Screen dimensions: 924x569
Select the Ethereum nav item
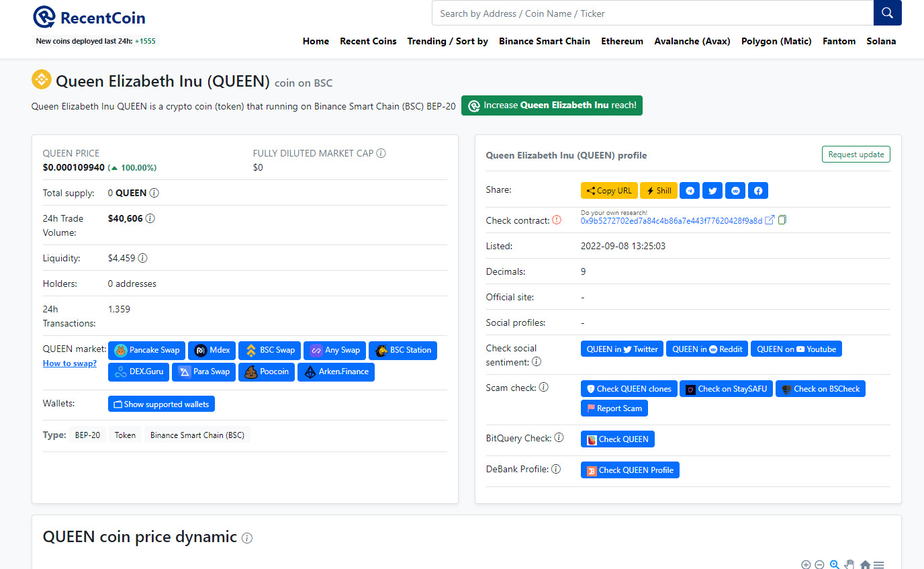coord(622,41)
